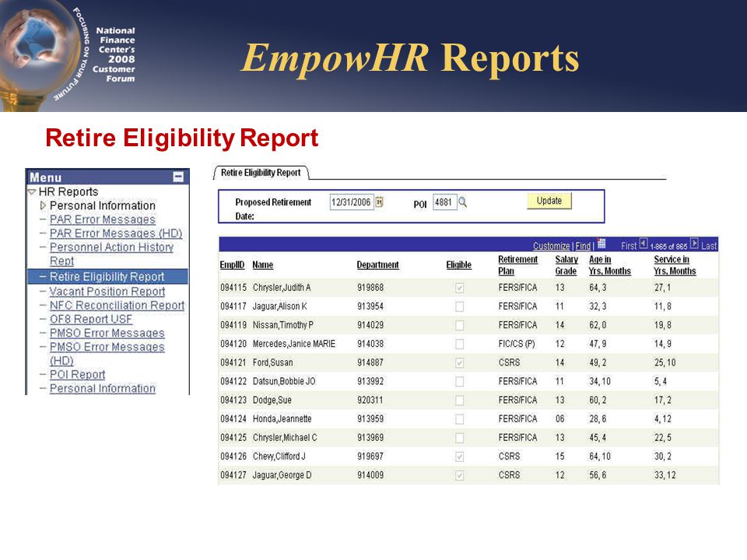The height and width of the screenshot is (560, 747).
Task: Select department cell 920311
Action: (x=370, y=401)
